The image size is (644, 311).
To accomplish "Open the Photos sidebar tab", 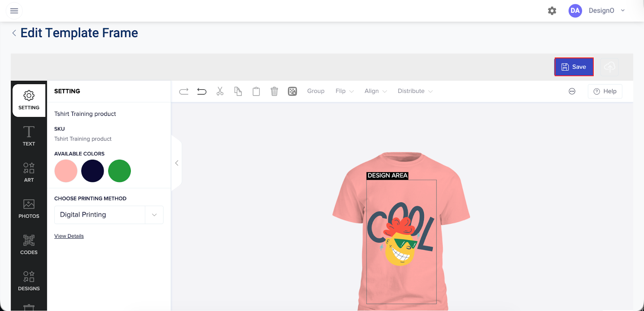I will click(29, 208).
